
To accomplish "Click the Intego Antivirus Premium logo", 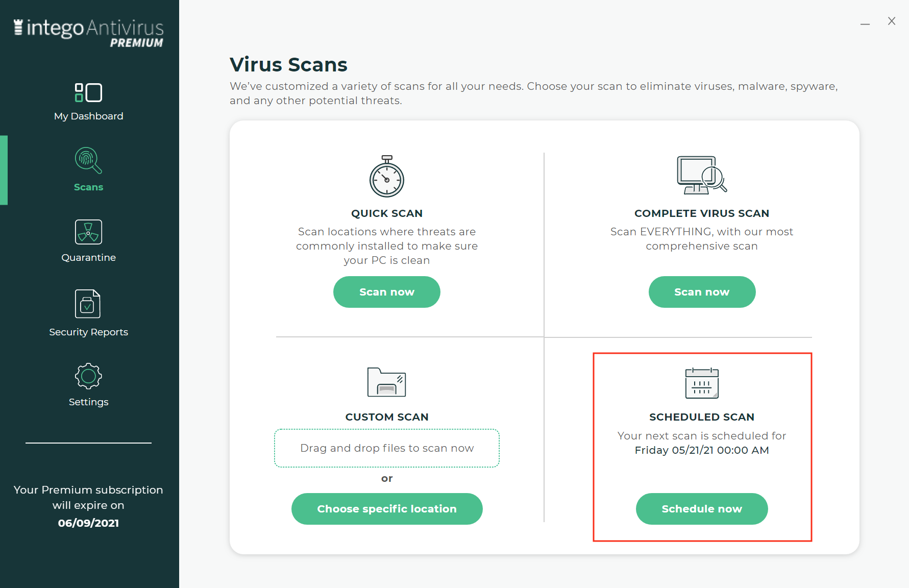I will [x=89, y=33].
